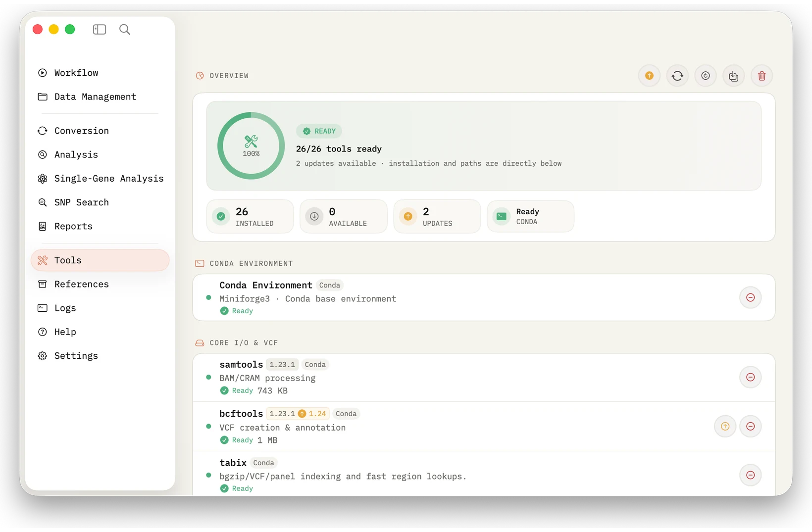812x532 pixels.
Task: Click the samtools 1.23.1 version tag
Action: pos(282,365)
